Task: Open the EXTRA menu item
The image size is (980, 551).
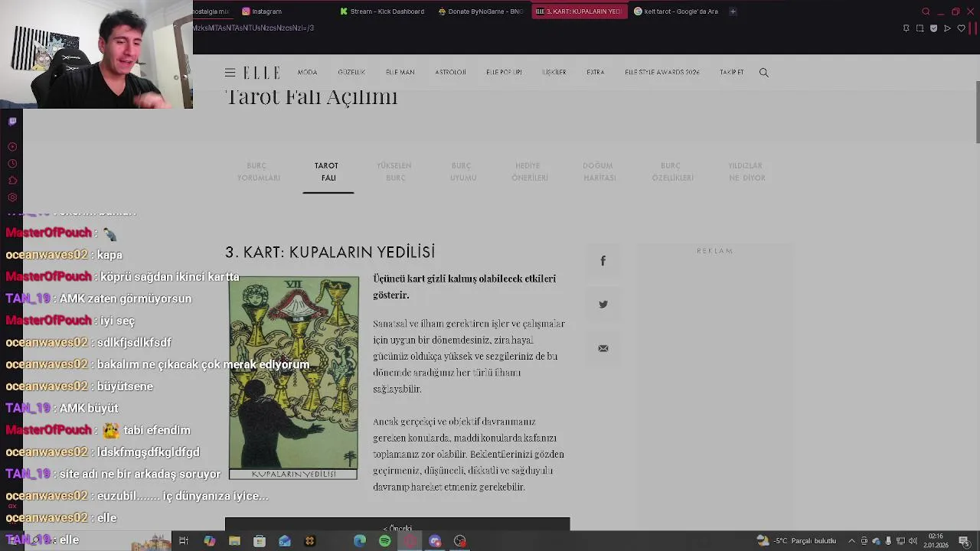Action: point(596,73)
